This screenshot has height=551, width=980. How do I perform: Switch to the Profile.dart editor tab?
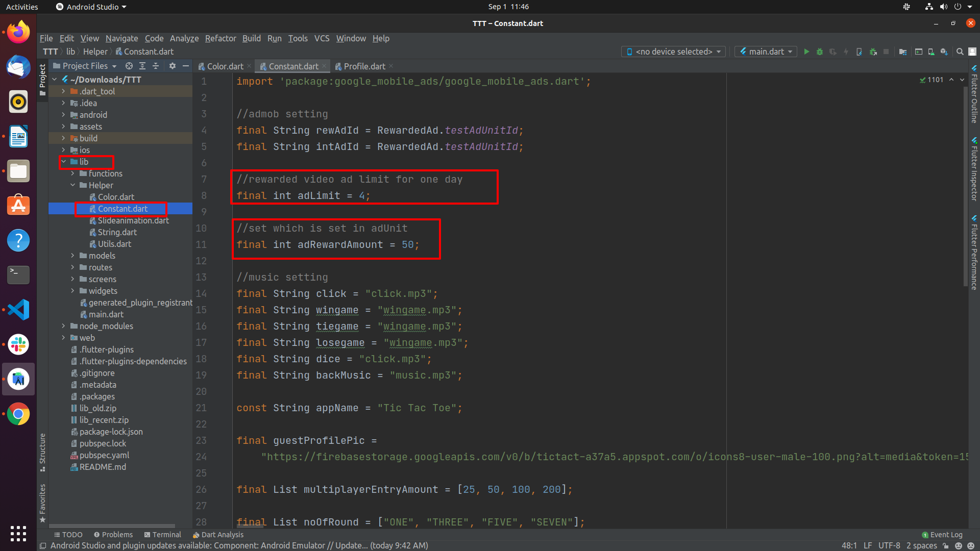[x=364, y=66]
